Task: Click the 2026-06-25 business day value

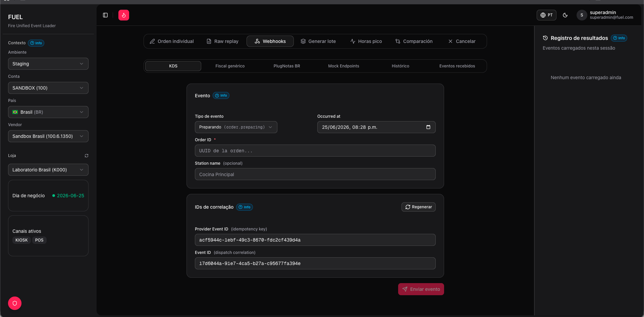Action: point(70,196)
